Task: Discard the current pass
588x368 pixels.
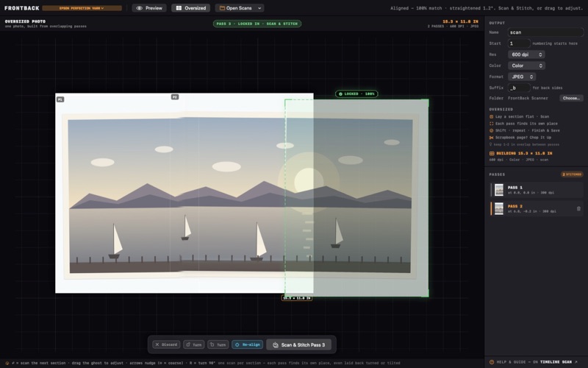Action: 166,344
